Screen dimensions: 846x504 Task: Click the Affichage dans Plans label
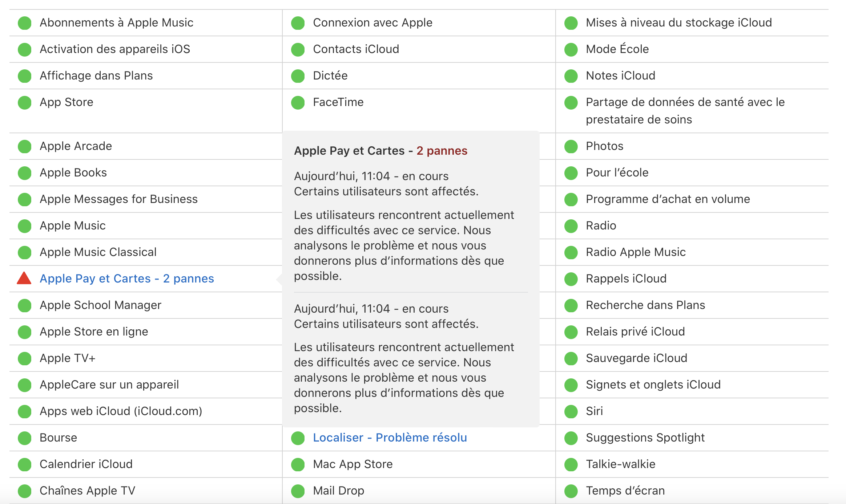click(96, 76)
